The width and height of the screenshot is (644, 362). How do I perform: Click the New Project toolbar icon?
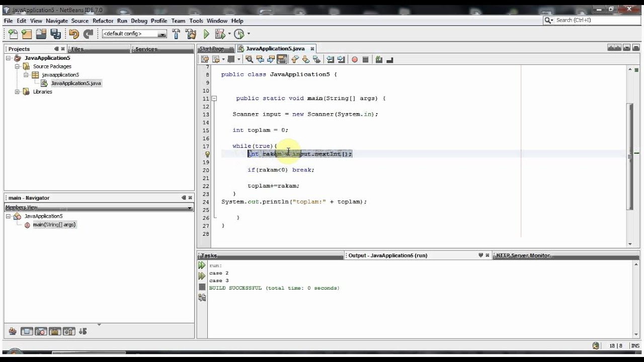[x=27, y=34]
